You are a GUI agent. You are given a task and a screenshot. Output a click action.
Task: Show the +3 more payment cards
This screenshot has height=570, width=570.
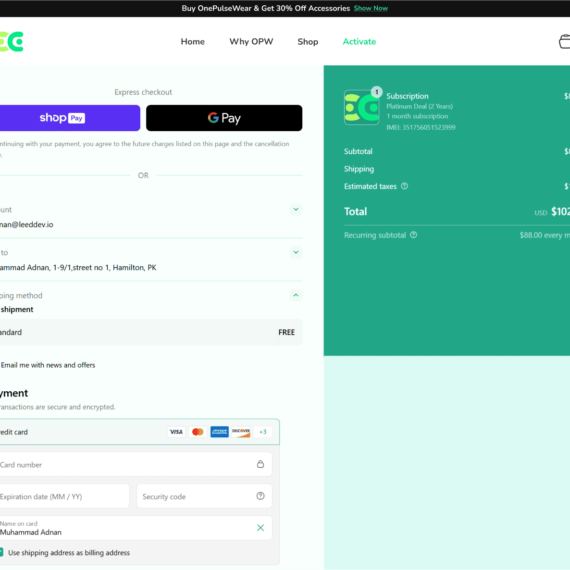(x=262, y=432)
